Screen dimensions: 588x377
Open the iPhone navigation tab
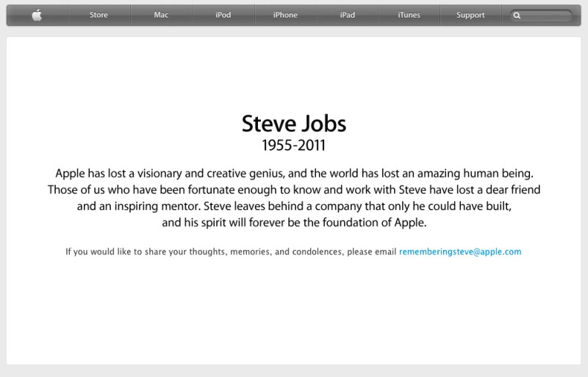pos(285,15)
